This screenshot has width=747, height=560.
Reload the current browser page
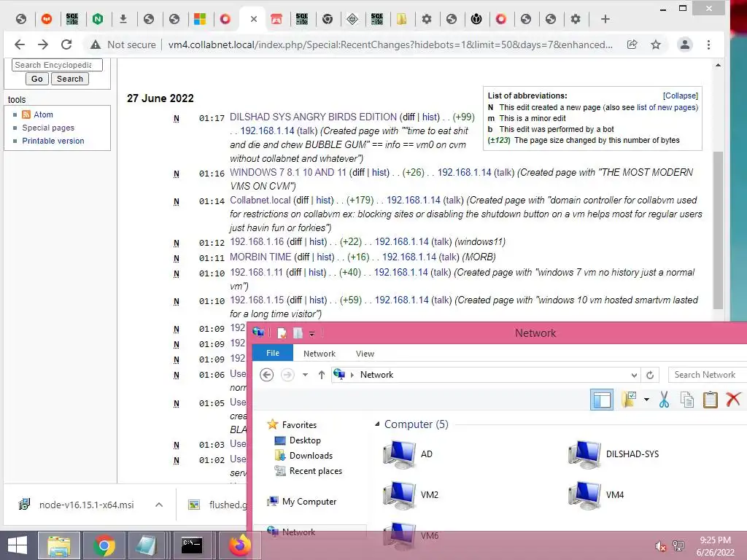[66, 44]
